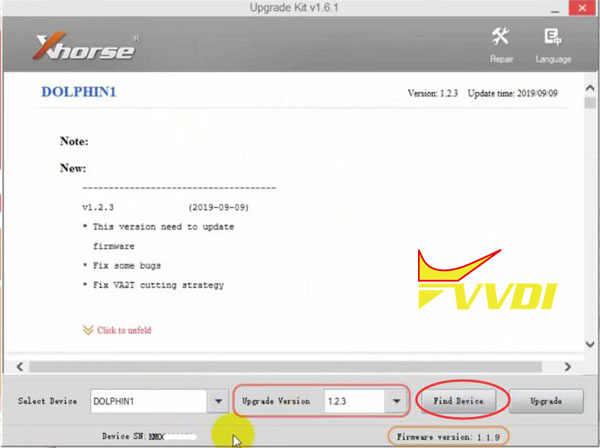The image size is (600, 448).
Task: Click the "Firmware version: 1.1.9" text
Action: click(448, 437)
